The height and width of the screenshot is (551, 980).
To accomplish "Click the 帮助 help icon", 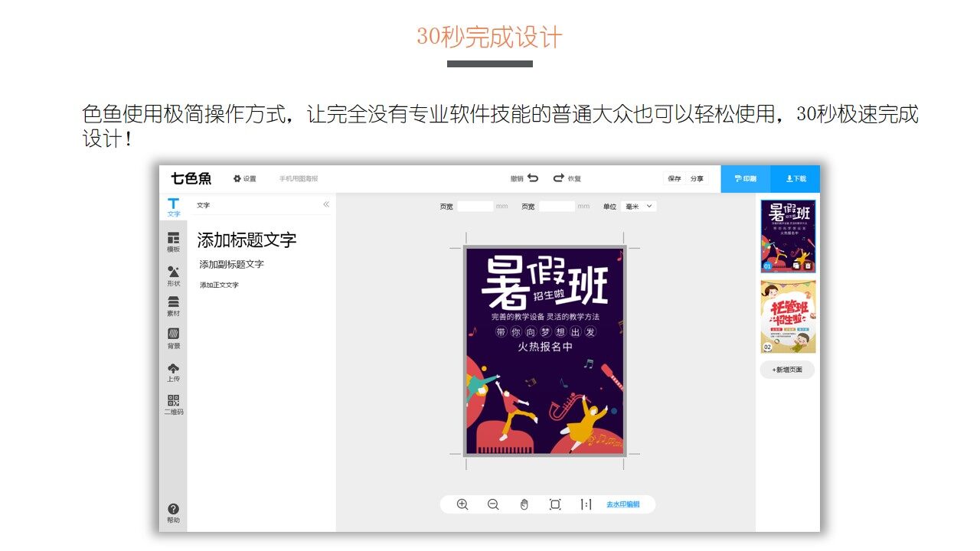I will pyautogui.click(x=174, y=513).
